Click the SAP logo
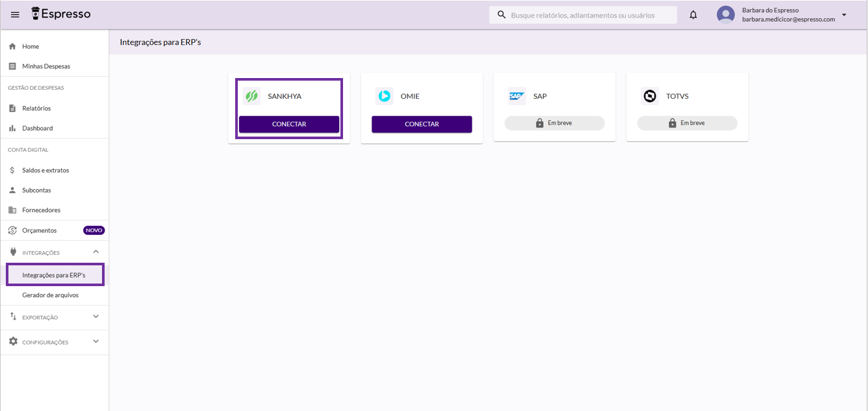The height and width of the screenshot is (411, 868). [517, 96]
